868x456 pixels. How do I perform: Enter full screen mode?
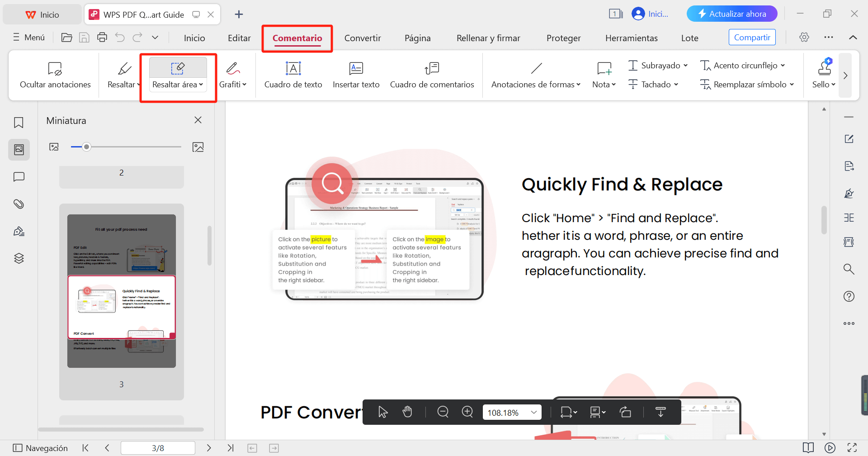click(x=852, y=448)
